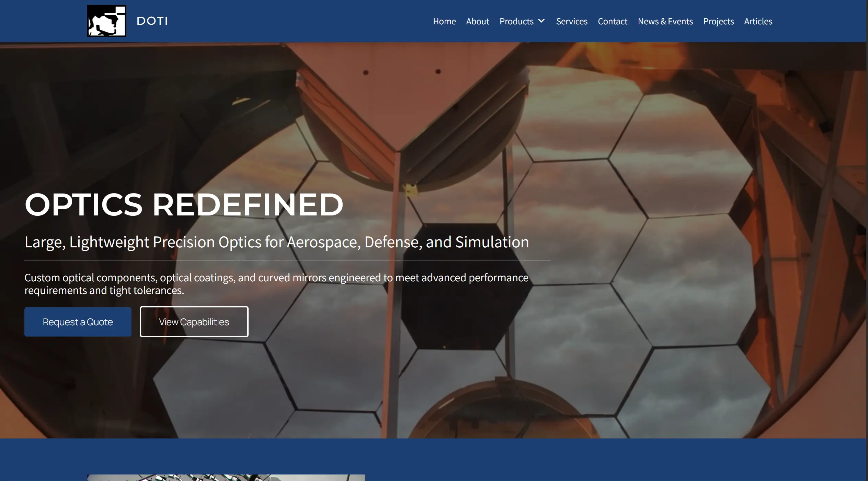
Task: Click the Request a Quote button
Action: [78, 322]
